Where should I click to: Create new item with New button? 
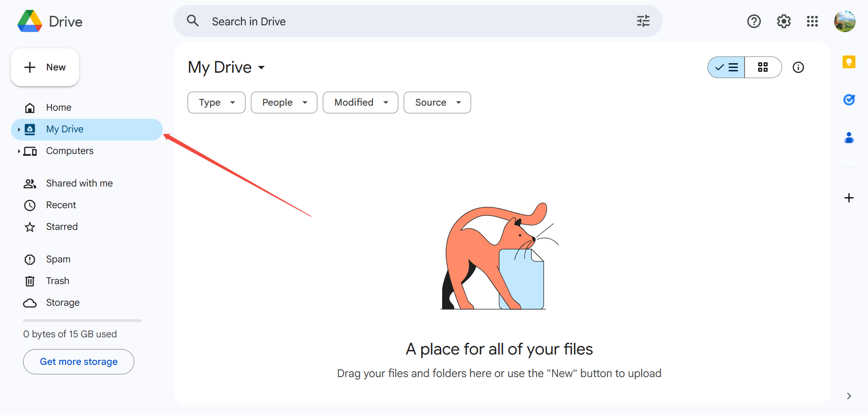(x=45, y=67)
